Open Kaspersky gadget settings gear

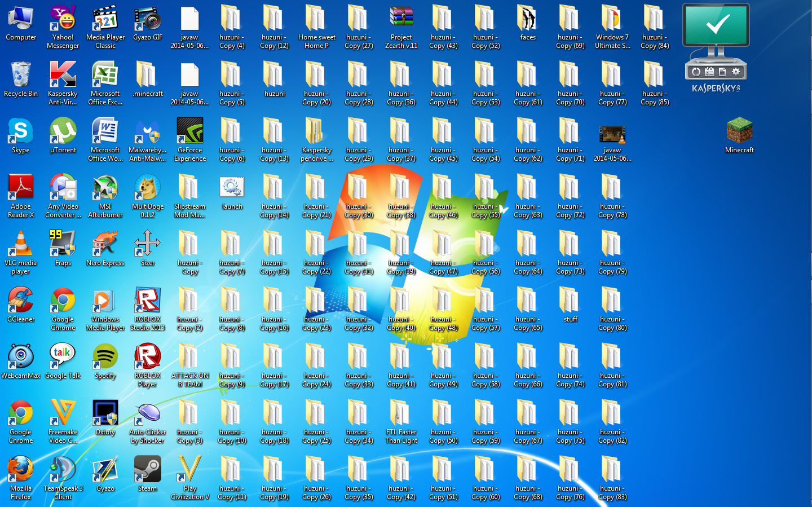[x=736, y=72]
